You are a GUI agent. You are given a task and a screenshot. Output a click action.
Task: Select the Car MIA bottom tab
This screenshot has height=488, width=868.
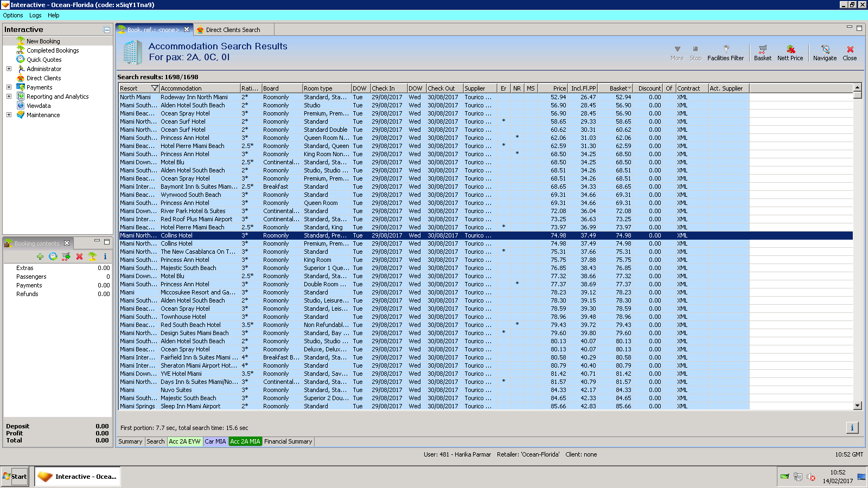pos(215,441)
